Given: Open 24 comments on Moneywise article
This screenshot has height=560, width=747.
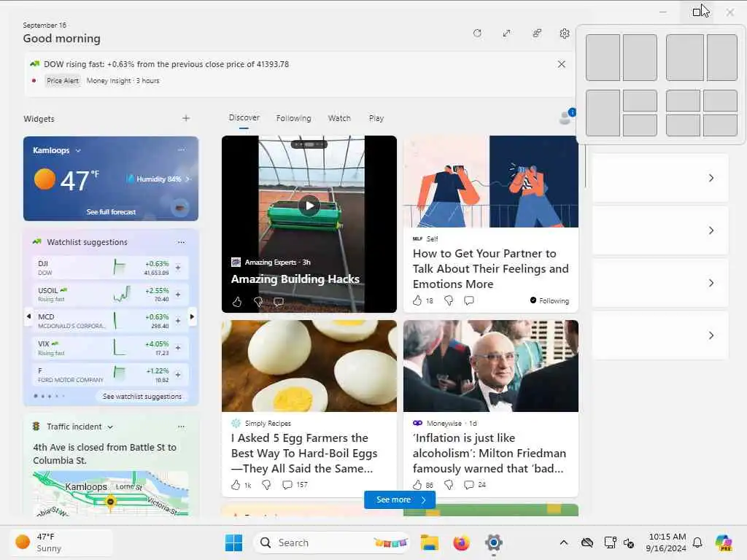Looking at the screenshot, I should [x=475, y=485].
